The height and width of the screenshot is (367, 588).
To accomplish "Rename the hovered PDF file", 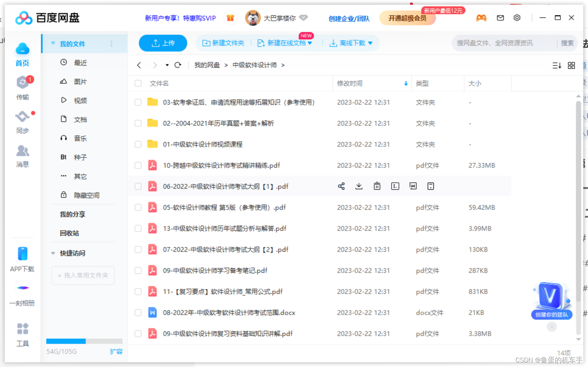I will click(395, 186).
